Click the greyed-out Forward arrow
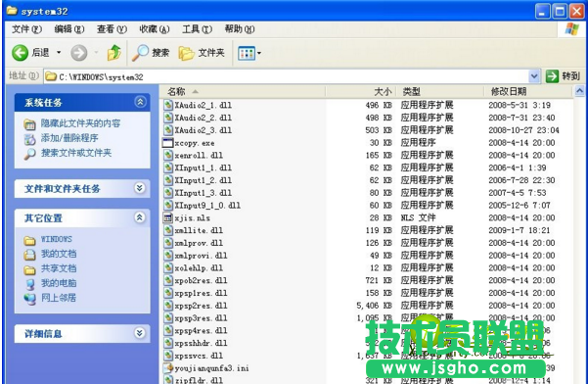 pos(78,53)
